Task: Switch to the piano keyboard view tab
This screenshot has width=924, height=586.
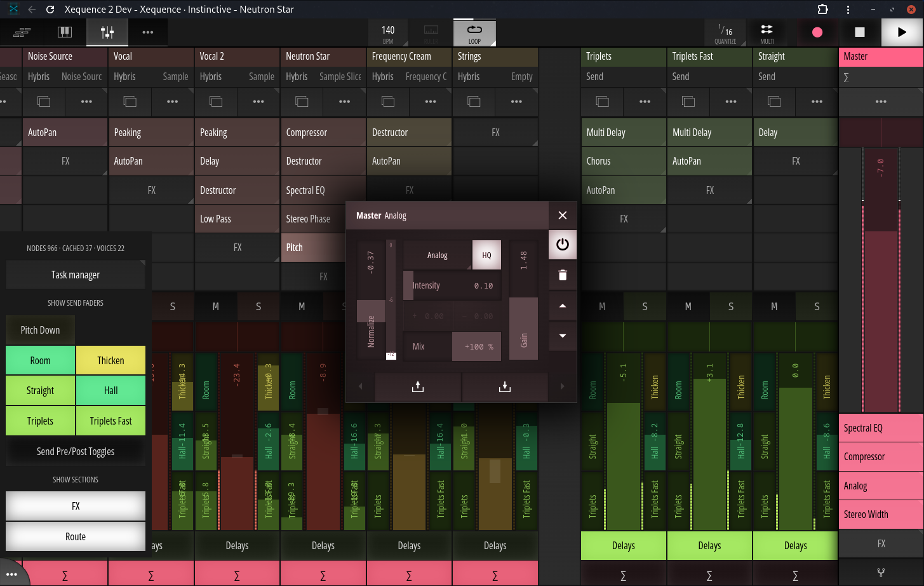Action: 65,32
